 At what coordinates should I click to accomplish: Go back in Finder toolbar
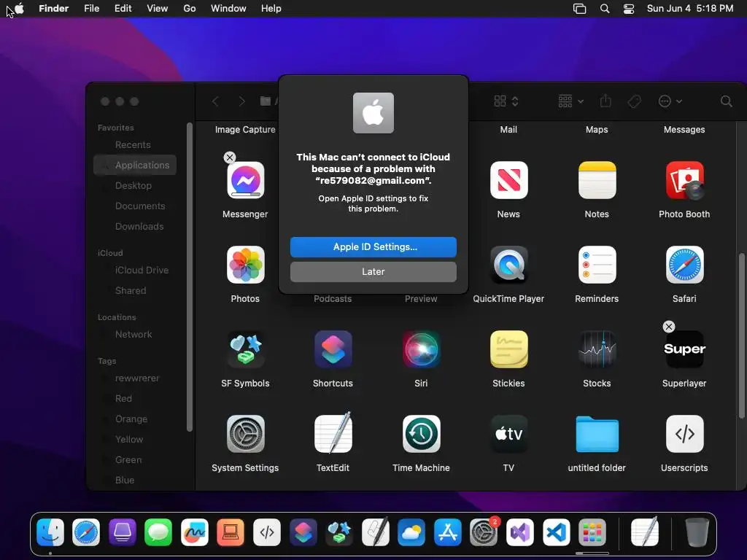coord(215,101)
